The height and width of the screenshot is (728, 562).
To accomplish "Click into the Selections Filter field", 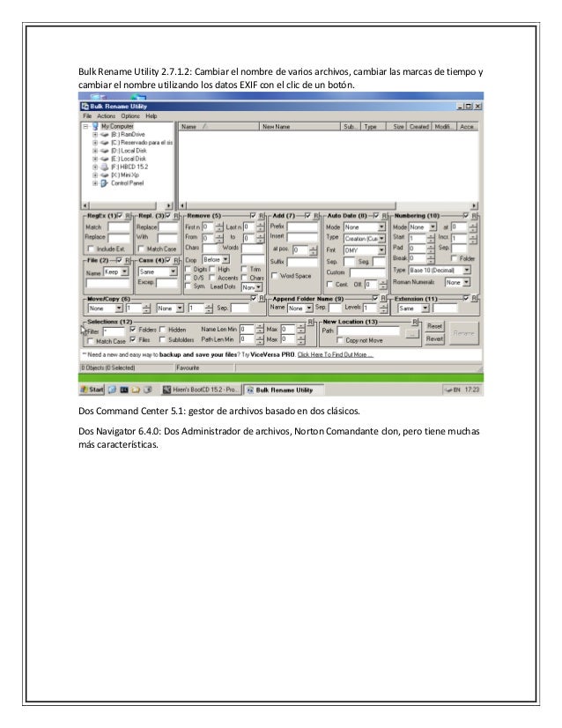I will (114, 331).
